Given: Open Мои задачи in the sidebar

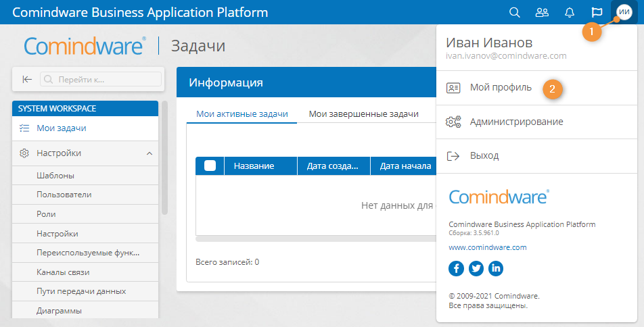Looking at the screenshot, I should 85,128.
